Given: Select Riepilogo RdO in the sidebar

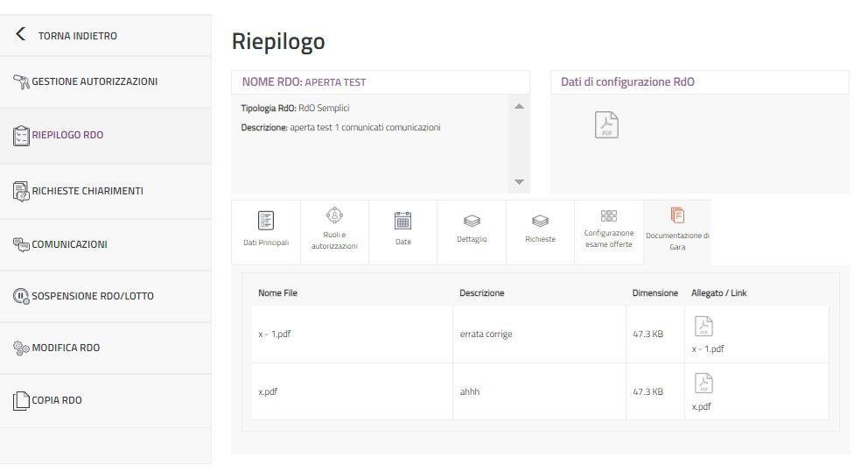Looking at the screenshot, I should [67, 135].
